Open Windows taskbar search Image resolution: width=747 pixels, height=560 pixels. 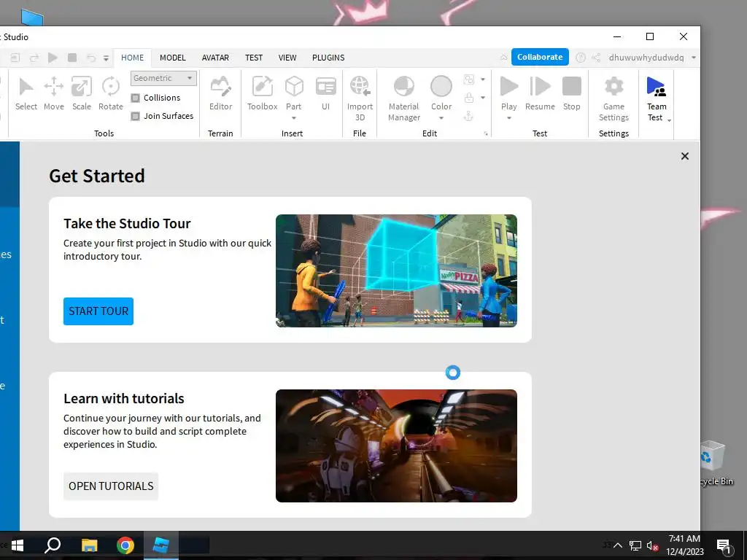pyautogui.click(x=53, y=545)
